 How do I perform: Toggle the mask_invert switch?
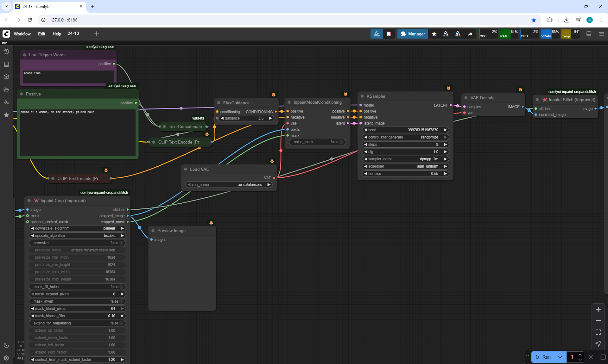pos(77,301)
